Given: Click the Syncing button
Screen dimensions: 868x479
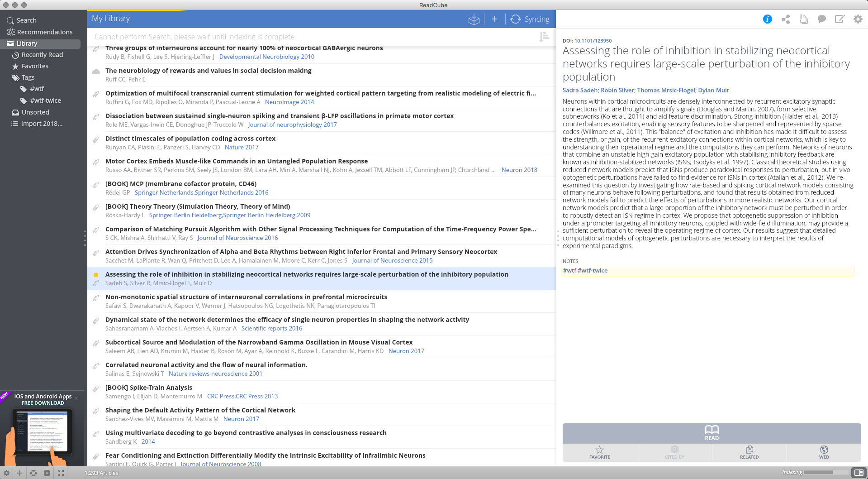Looking at the screenshot, I should coord(530,19).
